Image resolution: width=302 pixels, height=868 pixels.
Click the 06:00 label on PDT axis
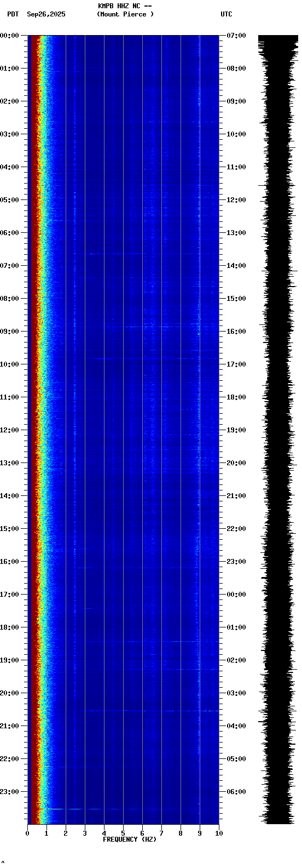(10, 233)
